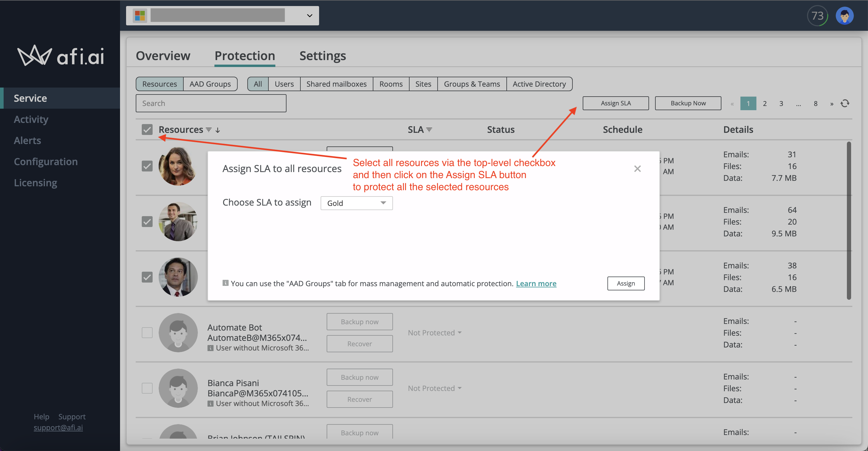Click the info icon under Automate Bot

(x=210, y=348)
